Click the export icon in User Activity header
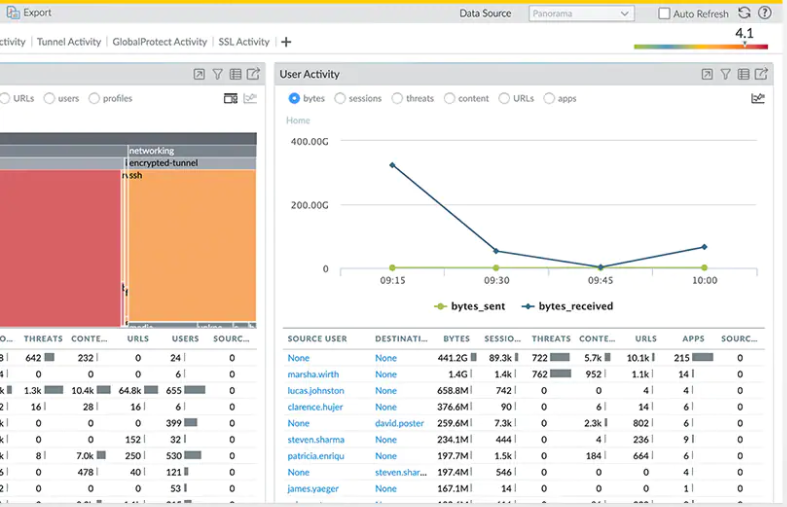Screen dimensions: 787x507 click(761, 74)
